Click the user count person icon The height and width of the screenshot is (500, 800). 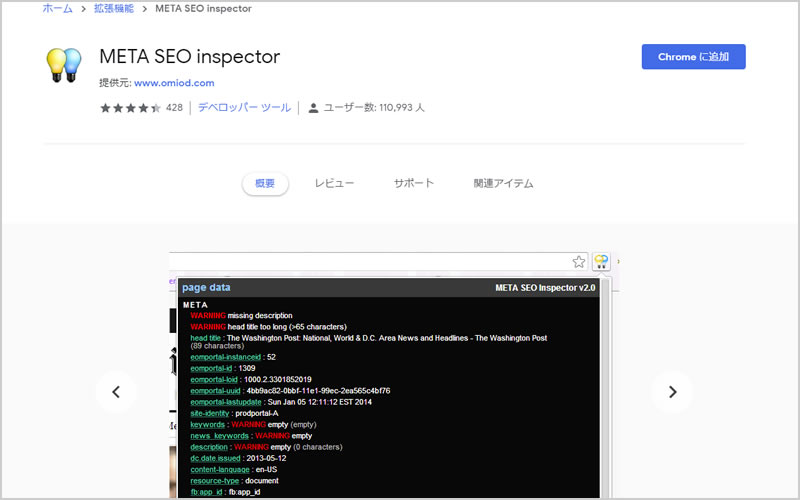pos(313,108)
